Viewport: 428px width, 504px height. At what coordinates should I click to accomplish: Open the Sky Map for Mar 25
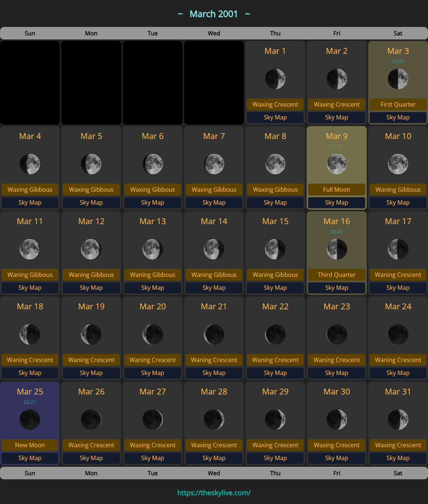(30, 458)
